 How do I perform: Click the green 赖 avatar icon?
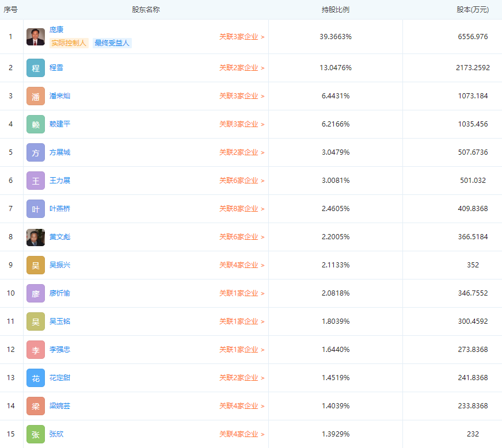tap(36, 124)
